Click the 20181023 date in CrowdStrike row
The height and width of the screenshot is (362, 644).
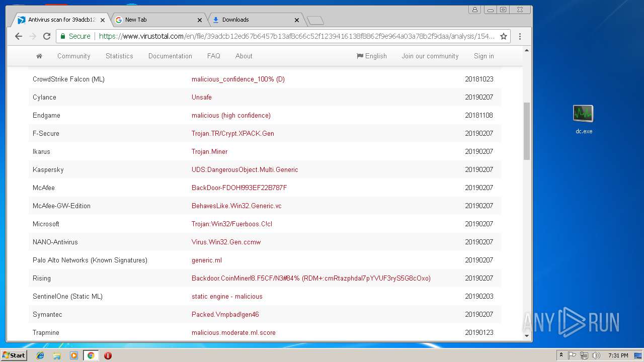(479, 79)
